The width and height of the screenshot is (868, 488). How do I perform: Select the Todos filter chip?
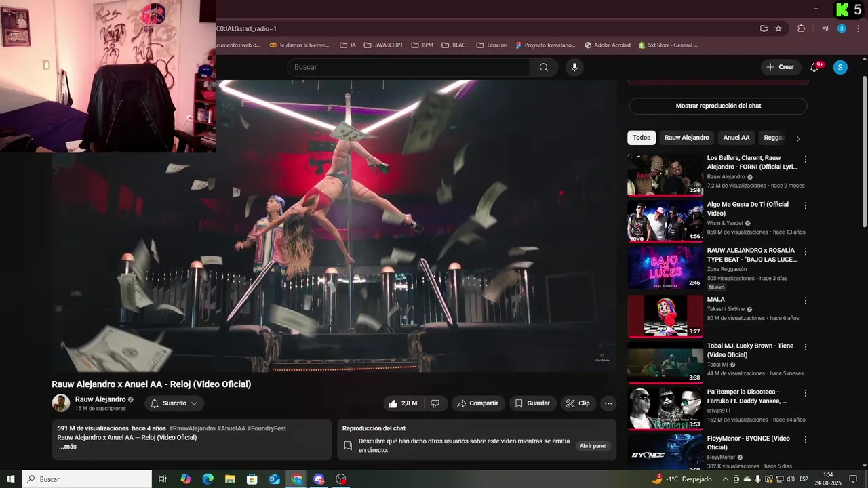point(642,138)
